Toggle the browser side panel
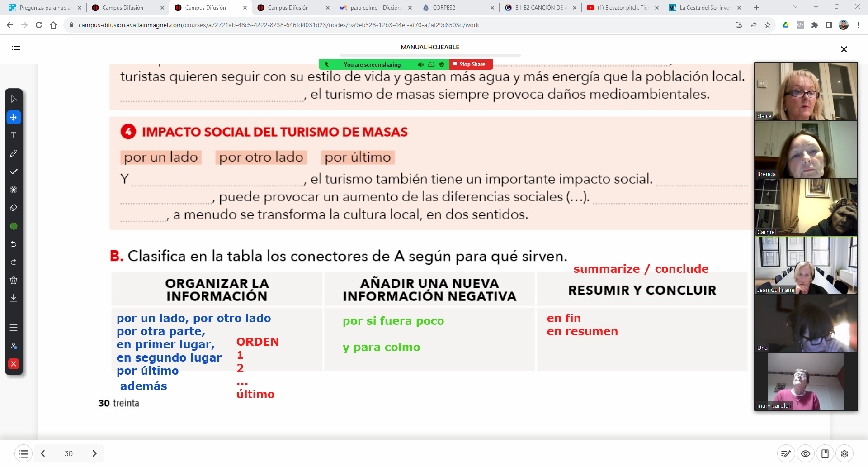 (829, 25)
